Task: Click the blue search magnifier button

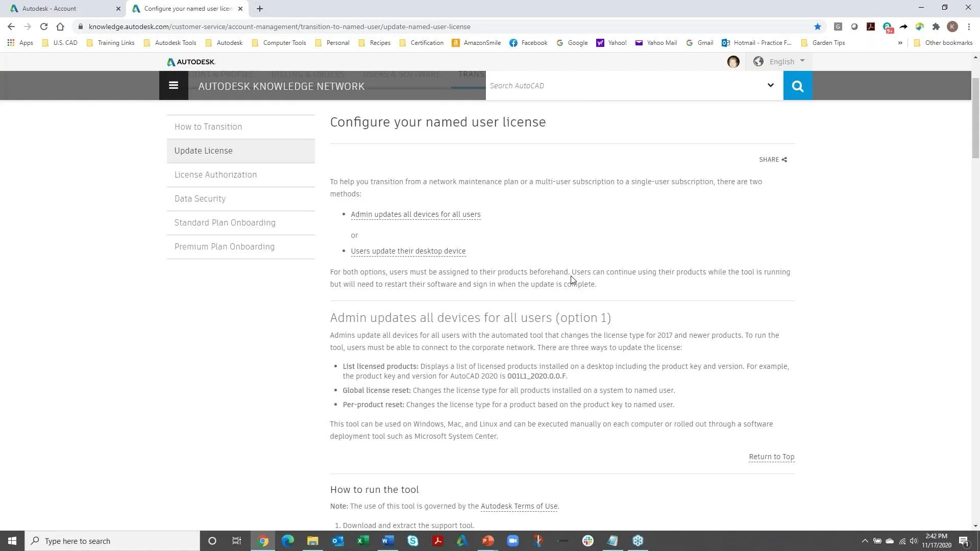Action: 798,86
